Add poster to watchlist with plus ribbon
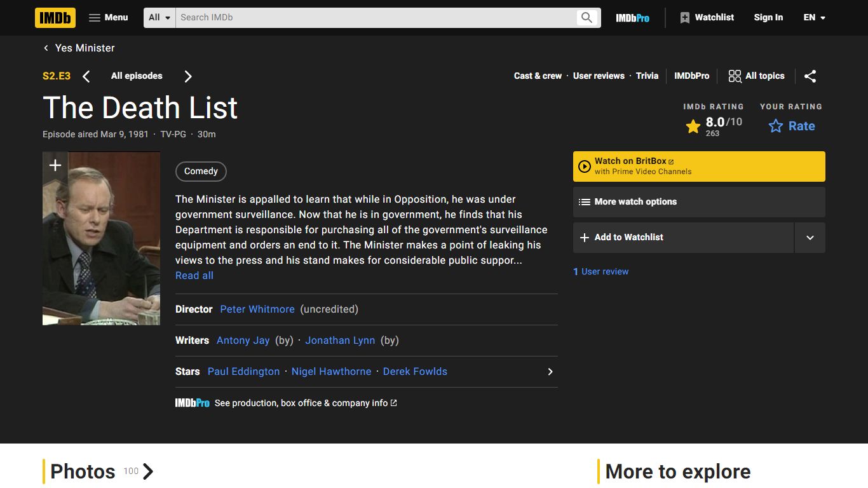 [55, 165]
